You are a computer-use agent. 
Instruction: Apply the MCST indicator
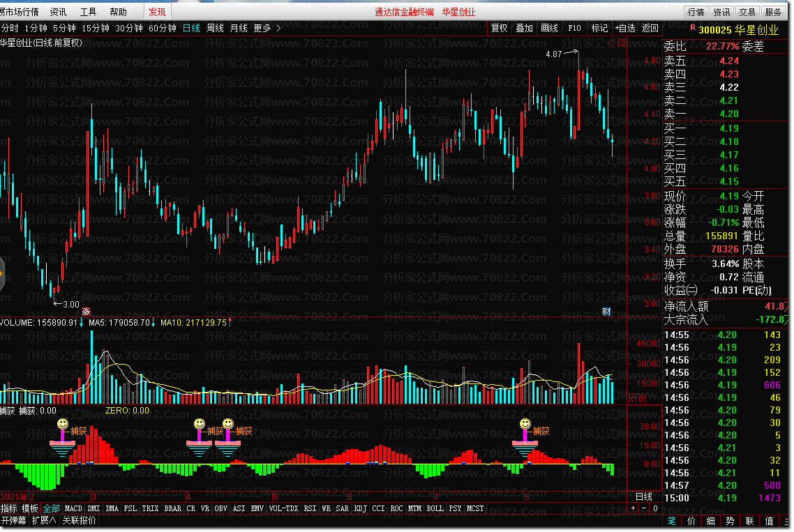475,508
